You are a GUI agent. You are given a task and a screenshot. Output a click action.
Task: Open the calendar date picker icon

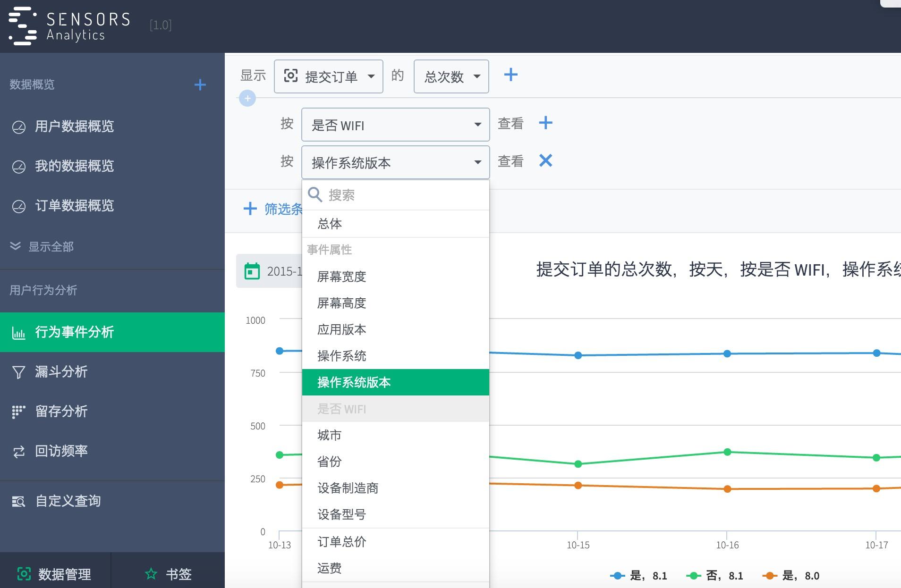tap(252, 270)
